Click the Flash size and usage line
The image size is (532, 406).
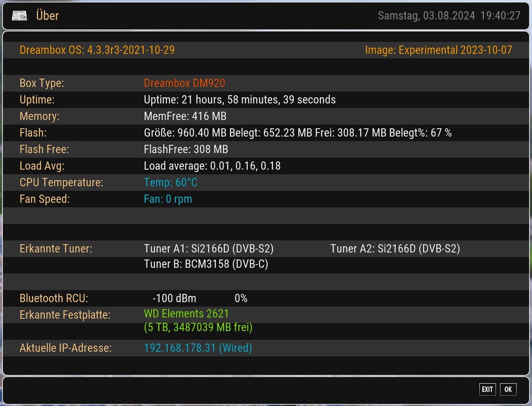point(297,133)
